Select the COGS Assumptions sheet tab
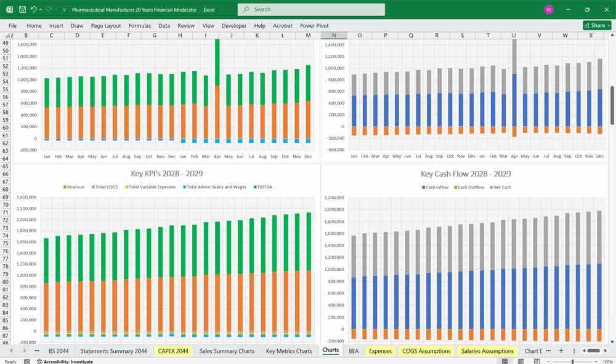This screenshot has height=364, width=616. (x=426, y=350)
